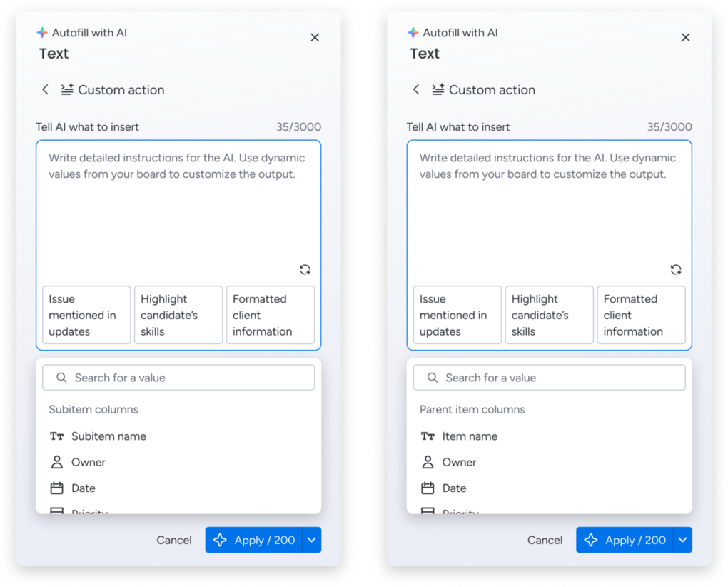Click the search magnifier icon in the left panel
This screenshot has width=728, height=587.
point(61,378)
